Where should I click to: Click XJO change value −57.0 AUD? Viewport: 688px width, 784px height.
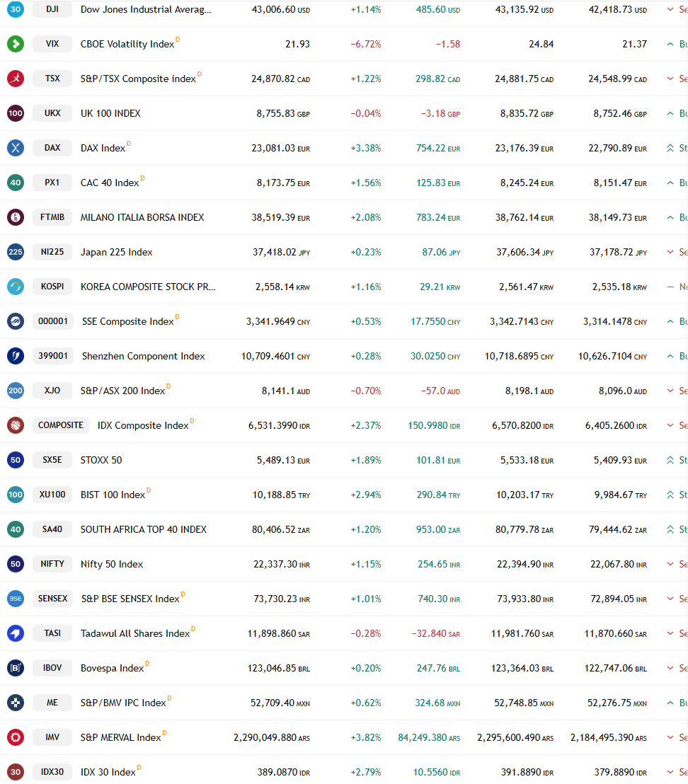point(440,391)
